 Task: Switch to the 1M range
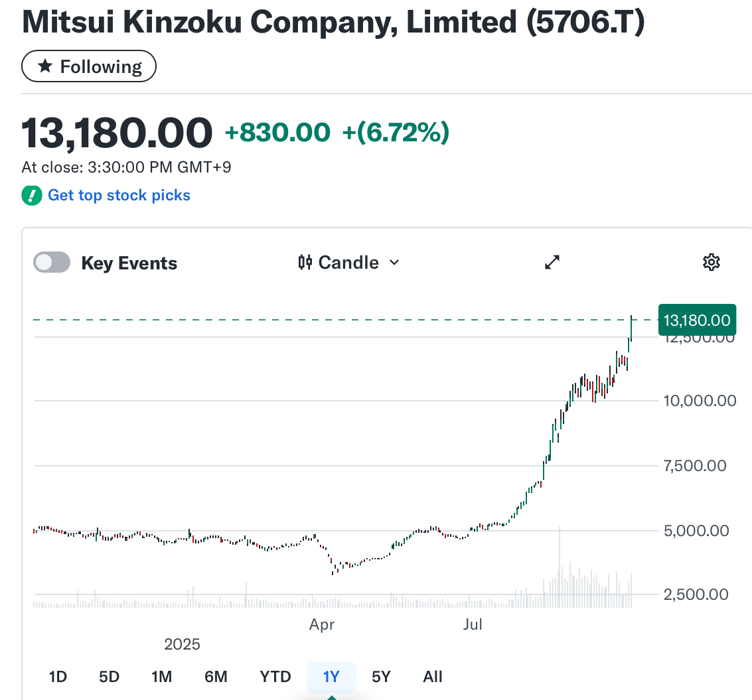point(161,677)
